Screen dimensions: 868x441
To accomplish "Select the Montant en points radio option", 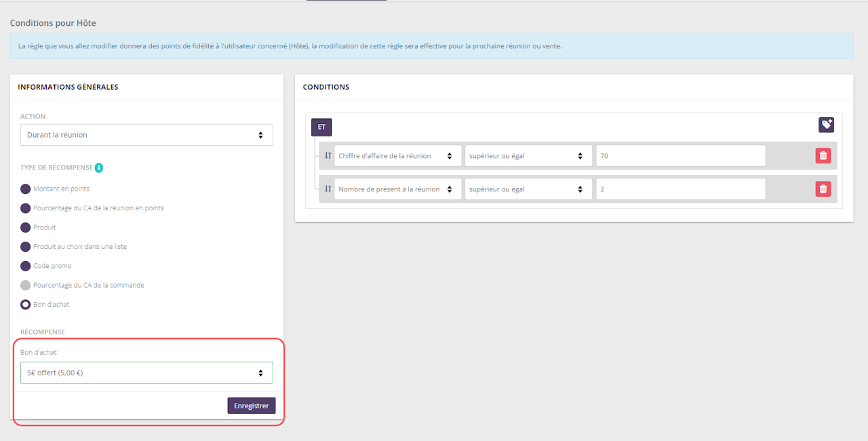I will (26, 189).
